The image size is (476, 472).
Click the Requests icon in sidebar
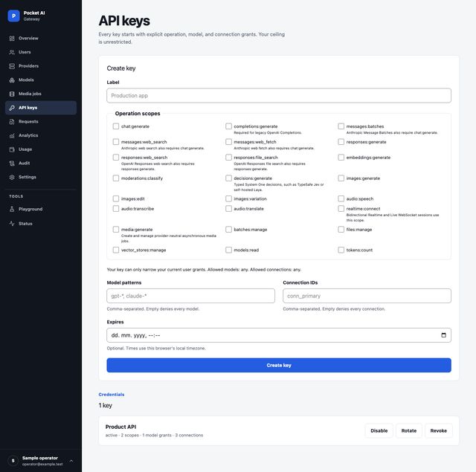pos(12,122)
